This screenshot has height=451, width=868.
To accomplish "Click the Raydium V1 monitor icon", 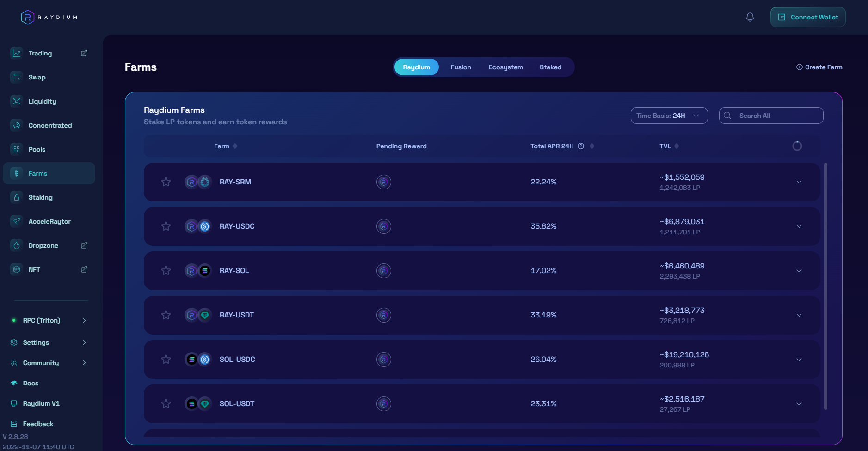I will (x=14, y=403).
